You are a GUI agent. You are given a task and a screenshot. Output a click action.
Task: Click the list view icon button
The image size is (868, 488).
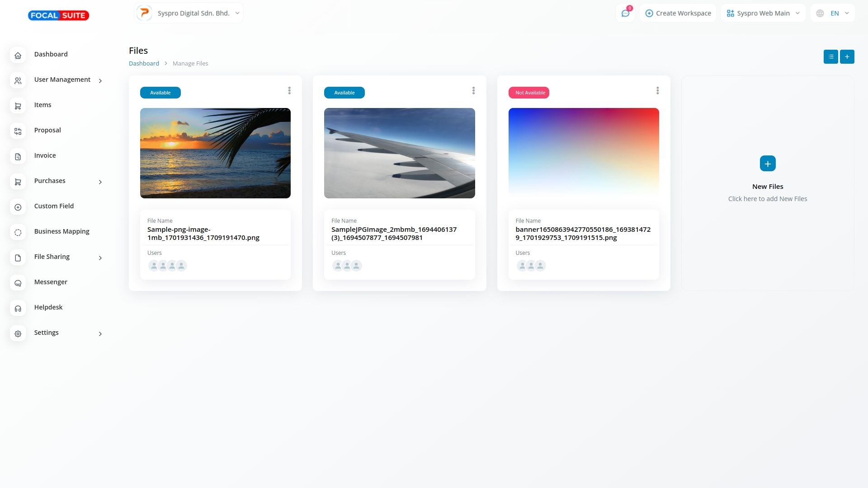830,56
